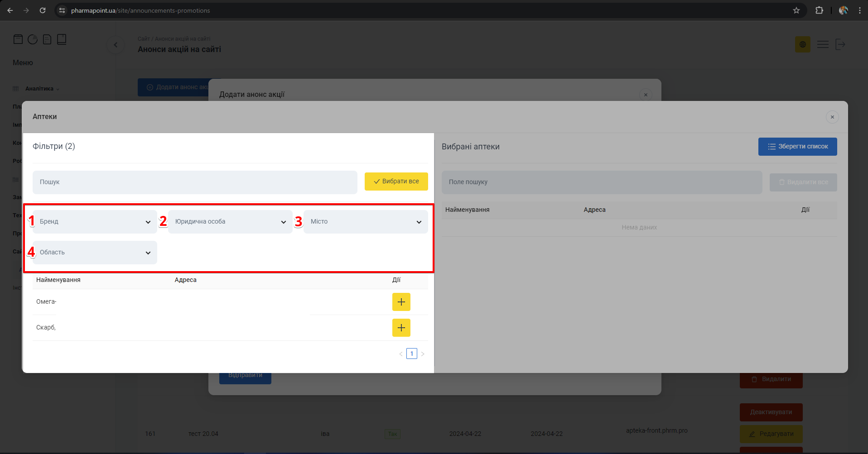
Task: Add the Омега- pharmacy with plus button
Action: click(x=401, y=302)
